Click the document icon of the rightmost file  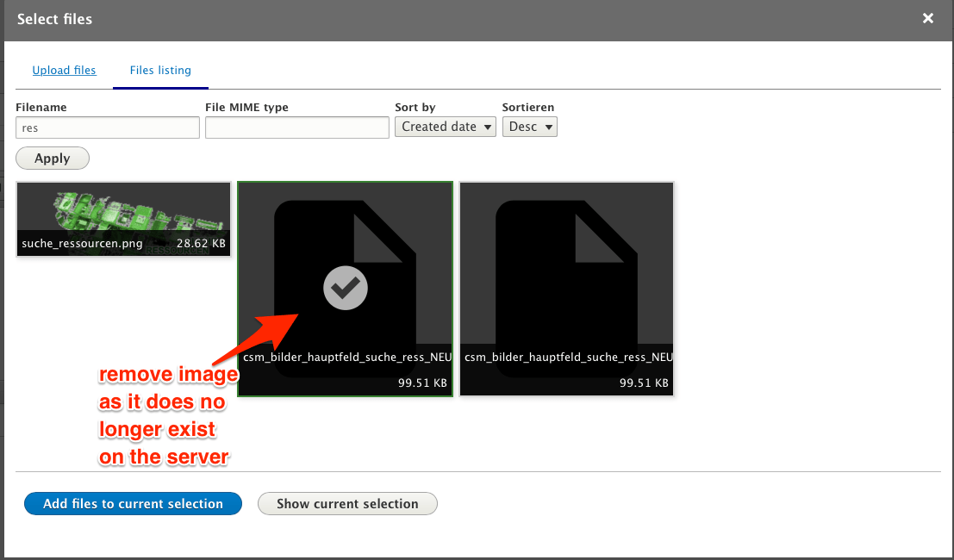(x=566, y=258)
